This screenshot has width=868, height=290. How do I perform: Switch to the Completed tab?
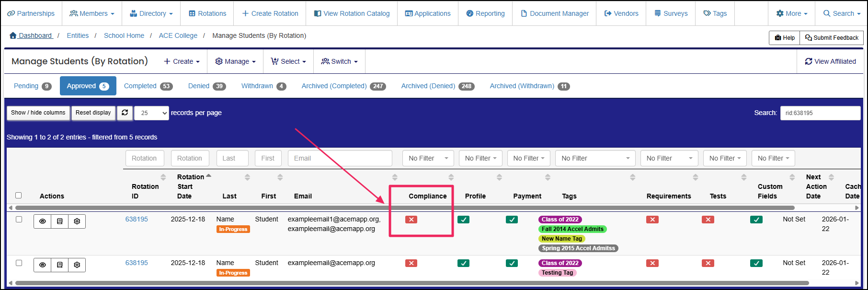[x=148, y=86]
